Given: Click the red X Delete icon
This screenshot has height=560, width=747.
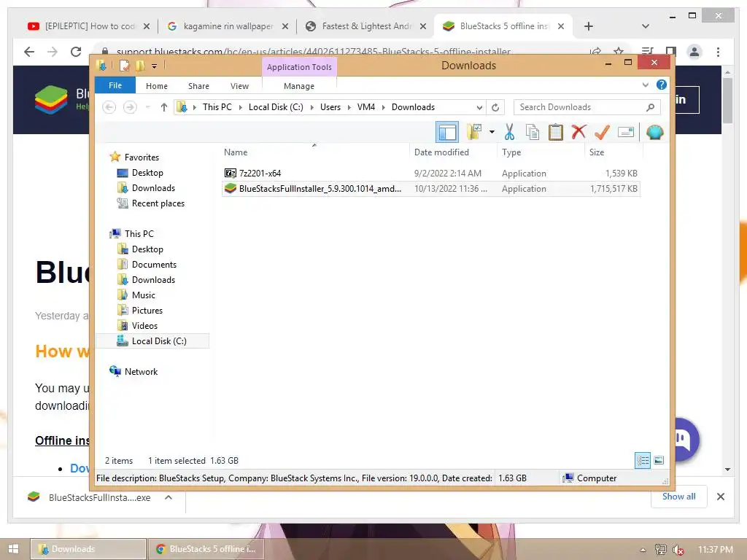Looking at the screenshot, I should 578,132.
